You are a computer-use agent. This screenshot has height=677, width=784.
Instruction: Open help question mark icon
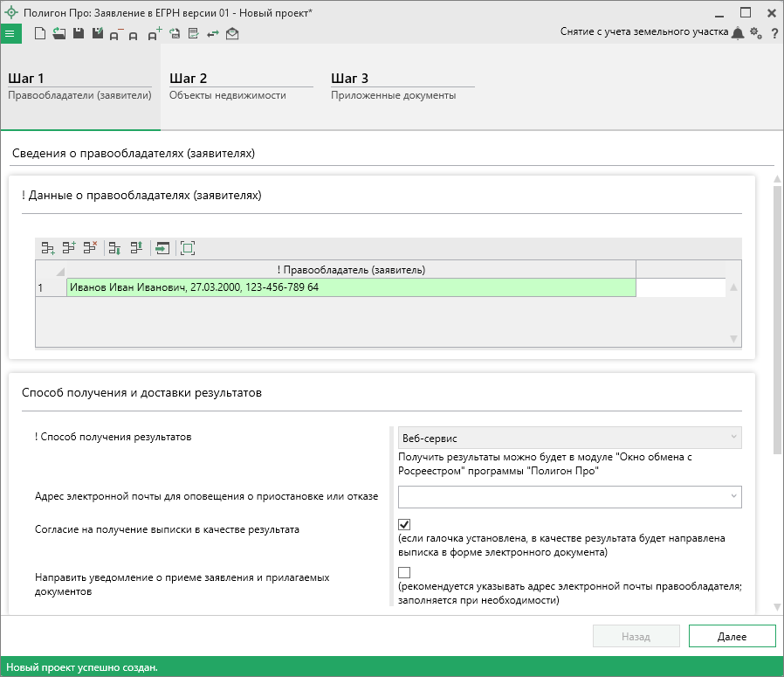tap(774, 34)
